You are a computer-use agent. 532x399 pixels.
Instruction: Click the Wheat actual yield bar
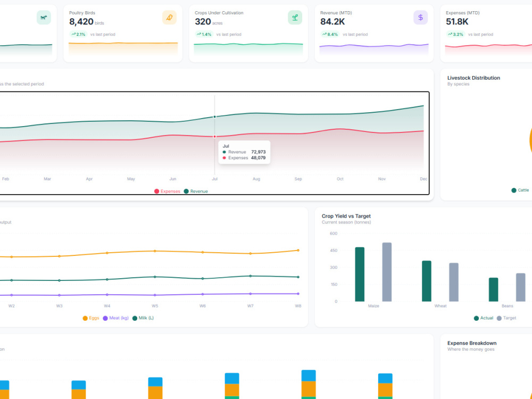427,281
